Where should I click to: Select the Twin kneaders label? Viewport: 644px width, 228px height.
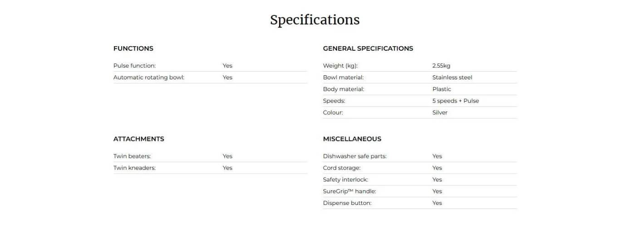[134, 168]
